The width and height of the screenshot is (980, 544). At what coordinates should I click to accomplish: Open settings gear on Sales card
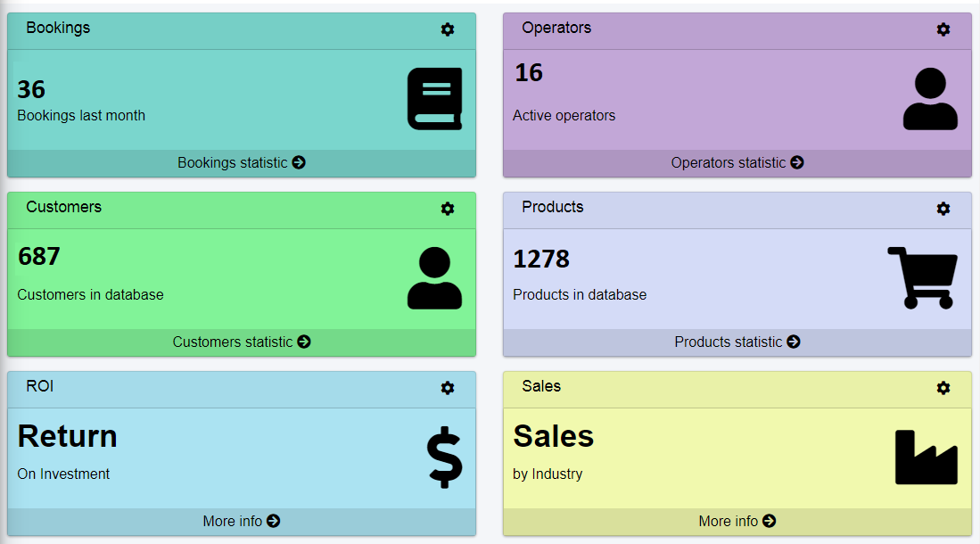coord(943,387)
